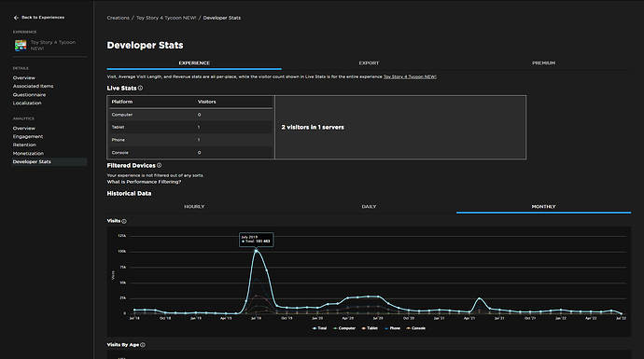Select Developer Stats in sidebar
Screen dimensions: 644x359
(49, 161)
